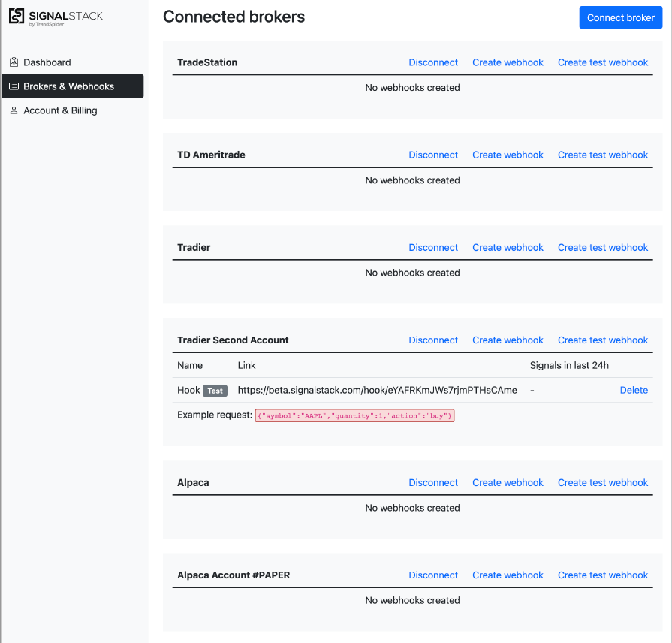Click the Test badge next to Hook
The height and width of the screenshot is (643, 672).
215,390
